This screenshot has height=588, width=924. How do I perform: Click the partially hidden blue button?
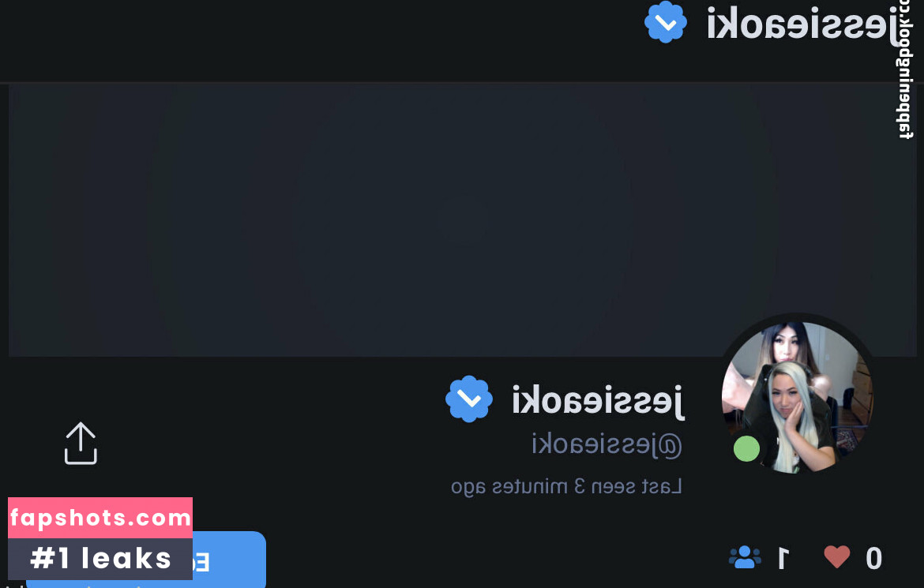coord(229,559)
